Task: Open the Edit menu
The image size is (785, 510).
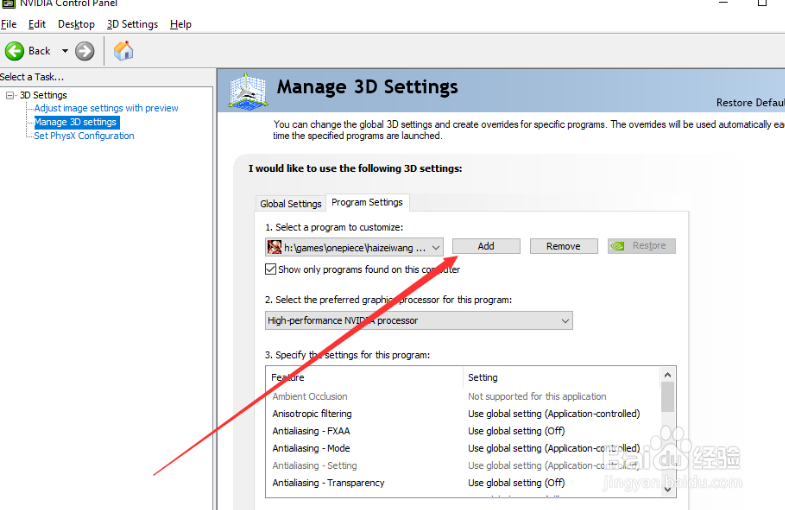Action: [x=37, y=24]
